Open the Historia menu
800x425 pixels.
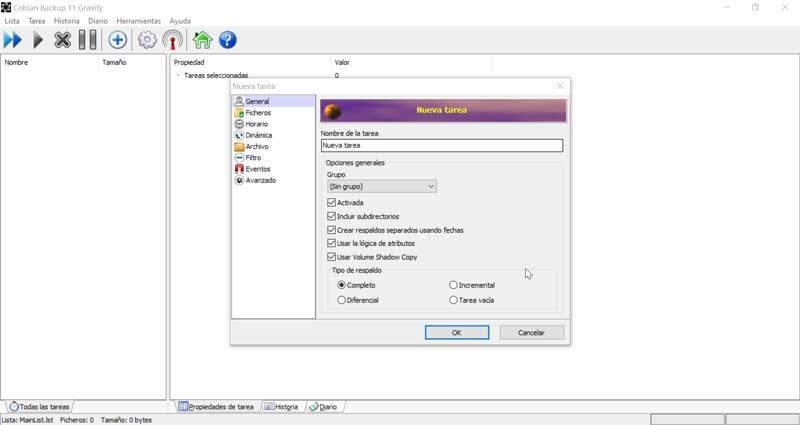[67, 21]
